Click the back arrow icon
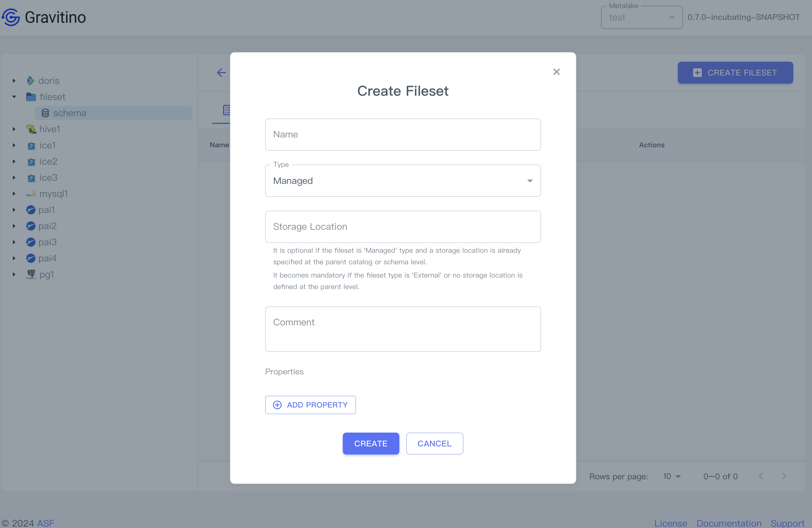This screenshot has width=812, height=528. pos(221,73)
